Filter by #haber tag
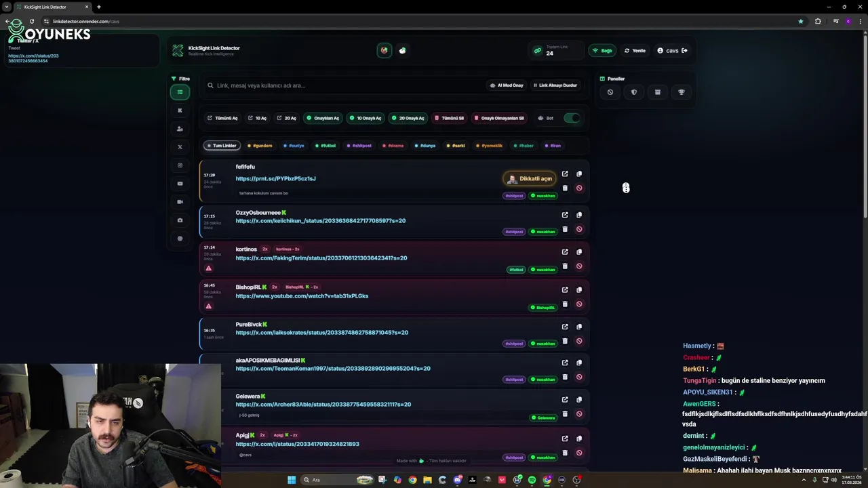The image size is (868, 488). click(x=524, y=146)
